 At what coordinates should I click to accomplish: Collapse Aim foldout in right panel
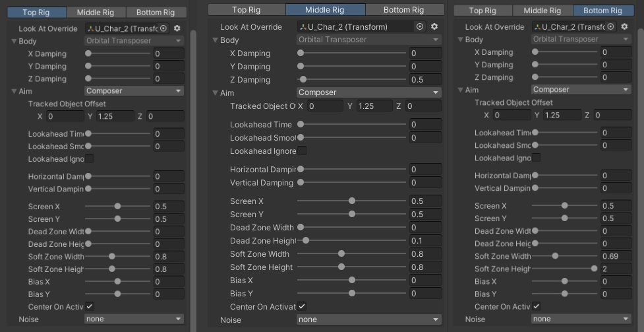(460, 90)
